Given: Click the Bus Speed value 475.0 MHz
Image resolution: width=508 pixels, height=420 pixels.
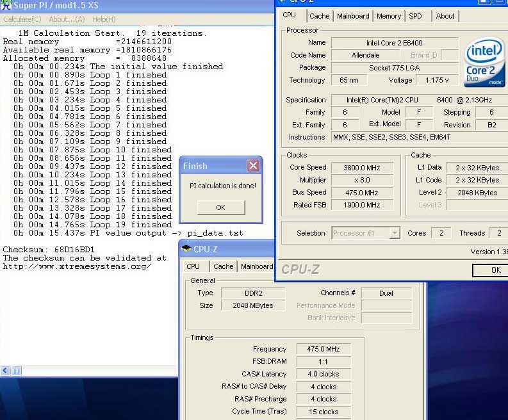Looking at the screenshot, I should pyautogui.click(x=362, y=193).
